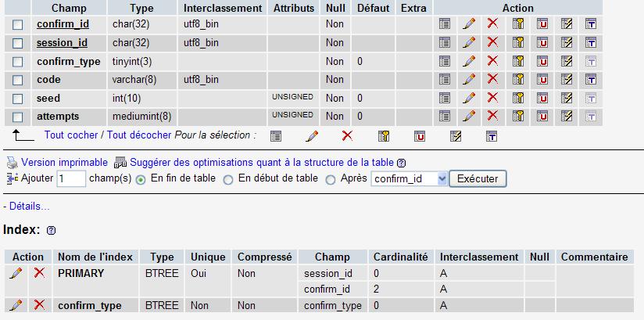Click the Exécuter button
This screenshot has width=644, height=320.
478,179
